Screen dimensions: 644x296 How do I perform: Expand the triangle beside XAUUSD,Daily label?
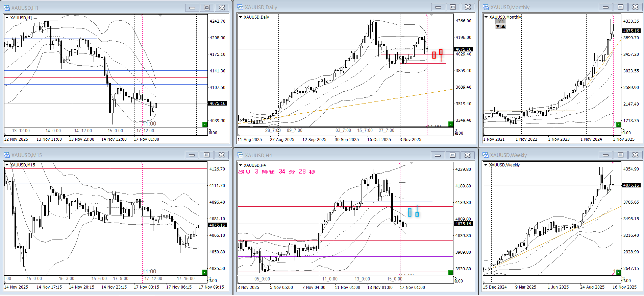click(x=241, y=17)
